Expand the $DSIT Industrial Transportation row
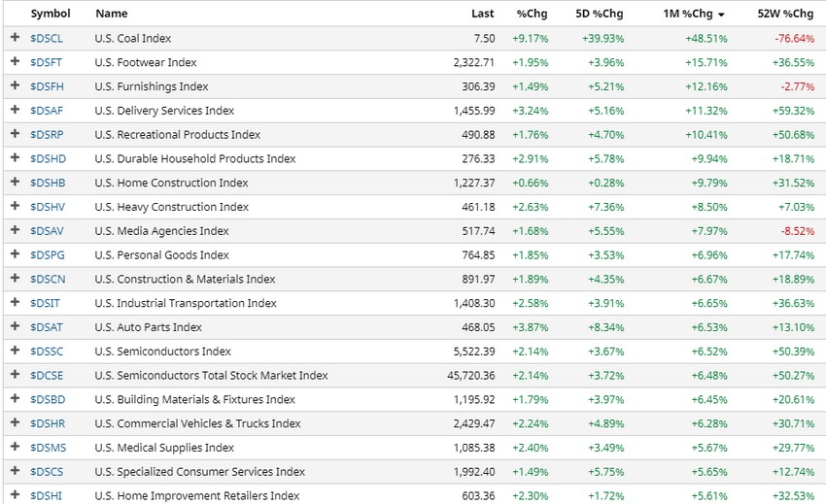 [x=15, y=303]
